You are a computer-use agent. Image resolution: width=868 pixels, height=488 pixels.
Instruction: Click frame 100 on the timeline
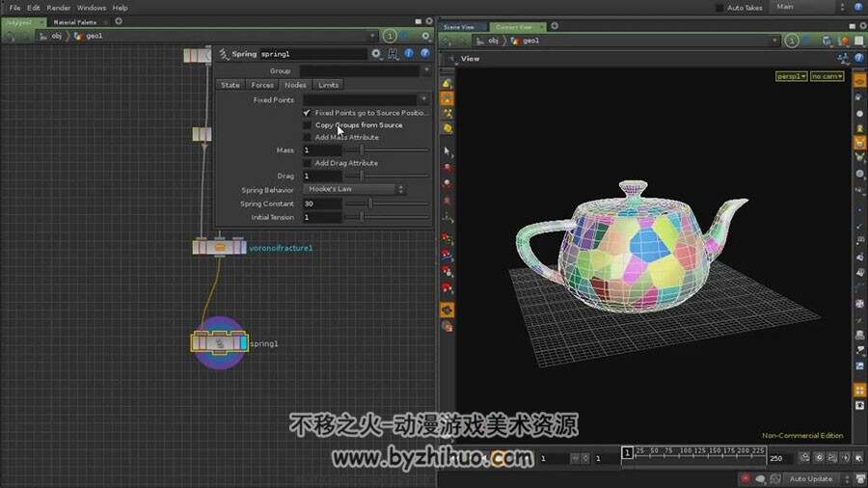[x=686, y=451]
